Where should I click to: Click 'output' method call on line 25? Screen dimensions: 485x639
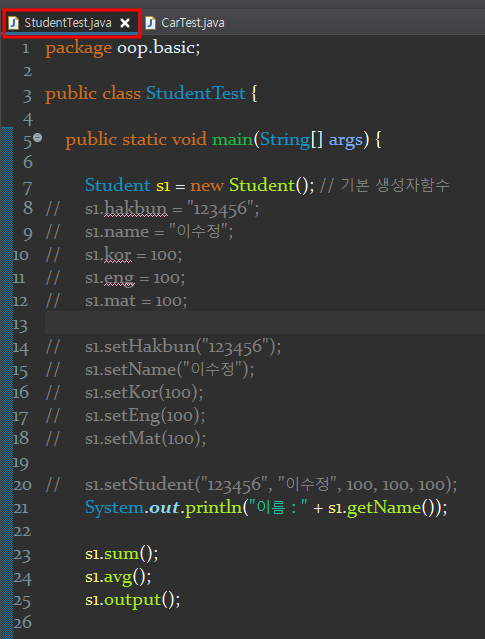click(133, 600)
